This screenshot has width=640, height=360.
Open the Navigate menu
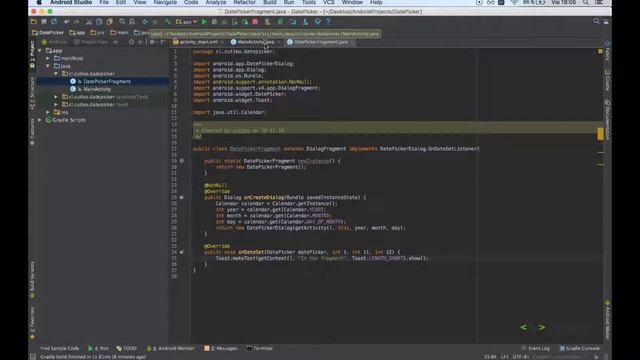coord(165,2)
